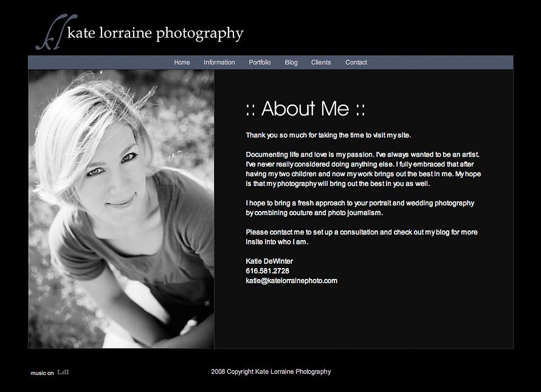Click the 'kate lorraine photography' site title
Image resolution: width=541 pixels, height=392 pixels.
tap(155, 33)
